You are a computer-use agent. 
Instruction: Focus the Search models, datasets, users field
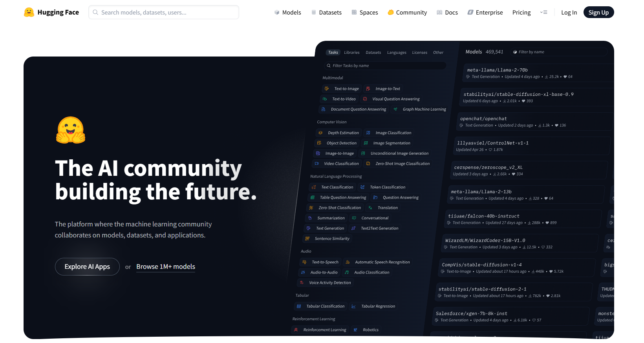[164, 12]
